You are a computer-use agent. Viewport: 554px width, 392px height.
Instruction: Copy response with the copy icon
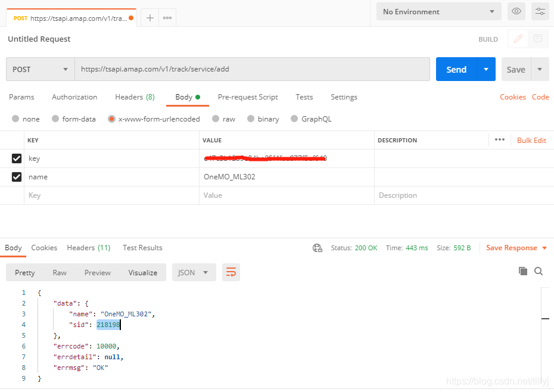point(523,271)
